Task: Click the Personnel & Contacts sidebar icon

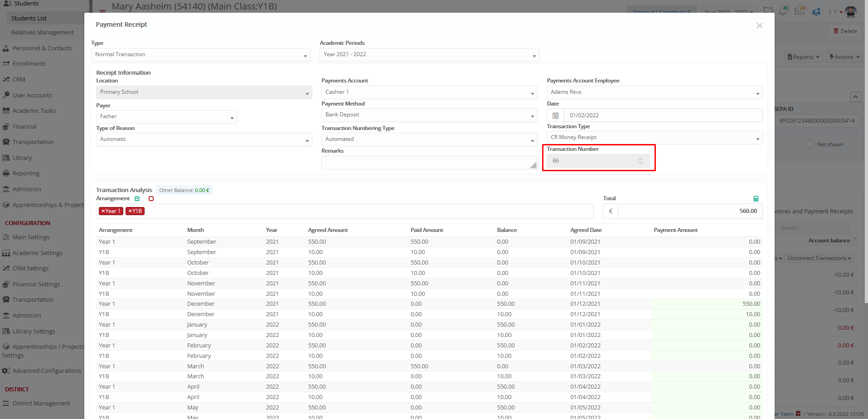Action: tap(6, 48)
